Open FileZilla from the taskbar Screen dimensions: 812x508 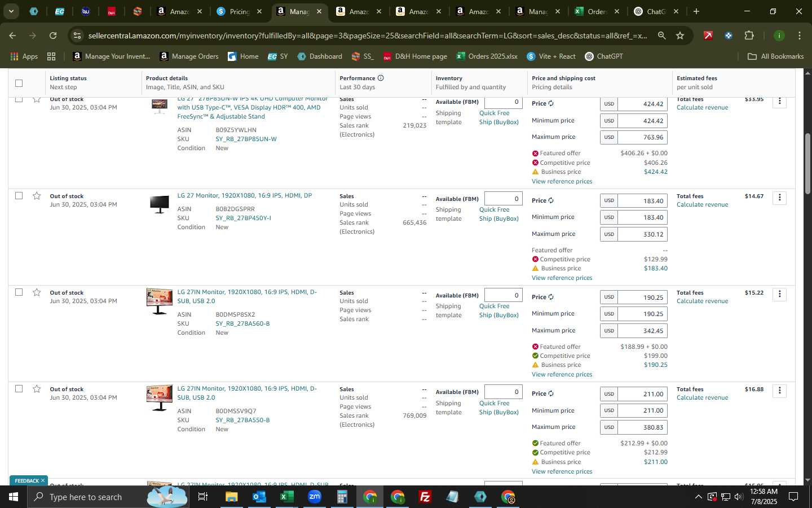click(425, 497)
